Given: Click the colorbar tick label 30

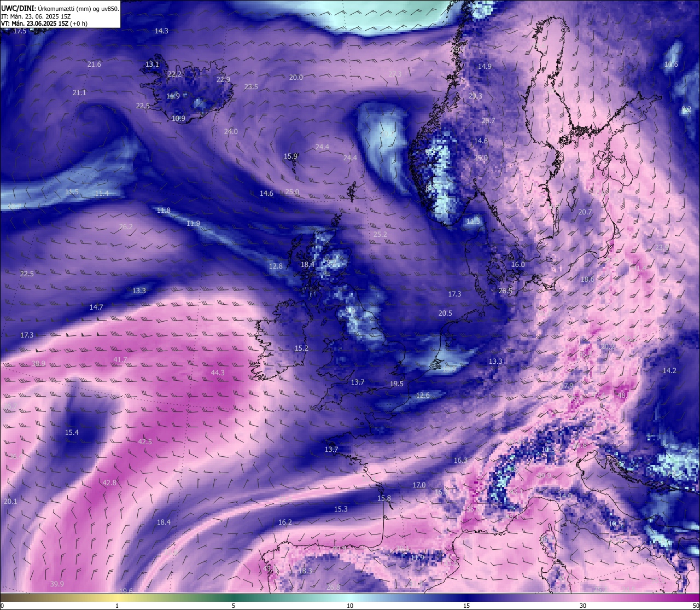Looking at the screenshot, I should click(583, 605).
